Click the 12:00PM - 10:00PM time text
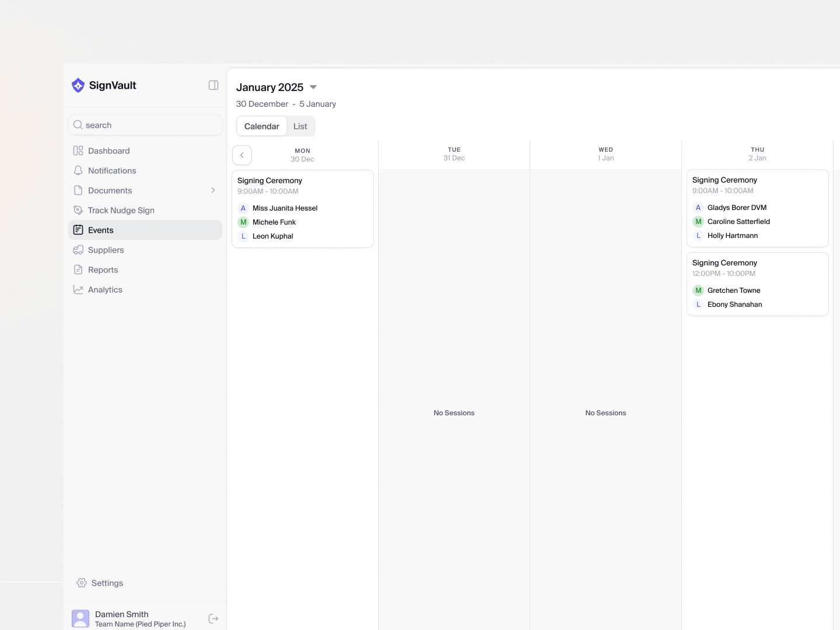Screen dimensions: 840x630 (x=724, y=274)
